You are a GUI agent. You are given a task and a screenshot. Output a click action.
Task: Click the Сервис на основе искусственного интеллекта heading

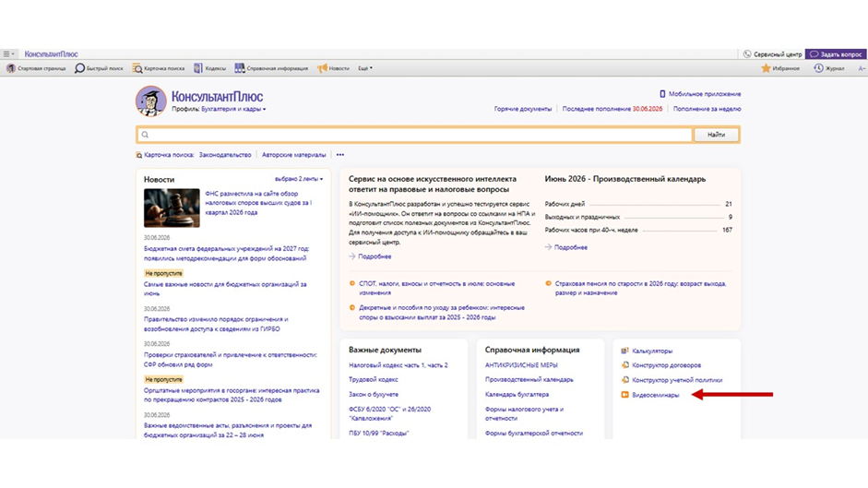433,184
